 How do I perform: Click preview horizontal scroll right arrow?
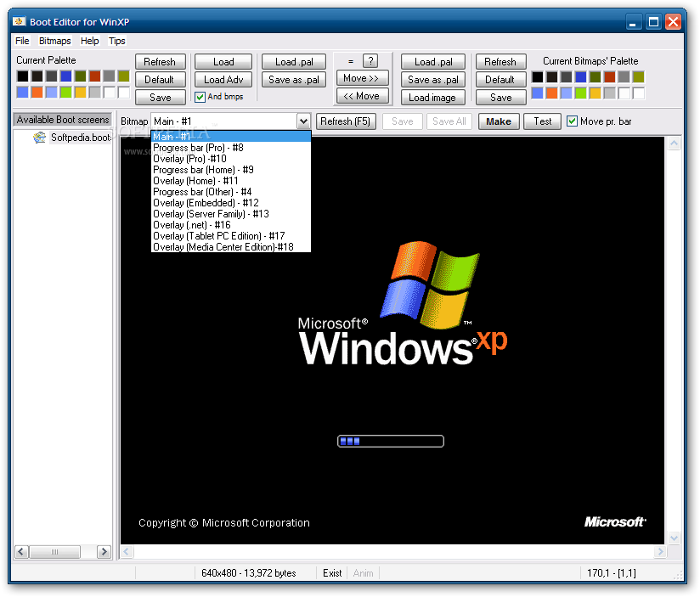pos(660,552)
